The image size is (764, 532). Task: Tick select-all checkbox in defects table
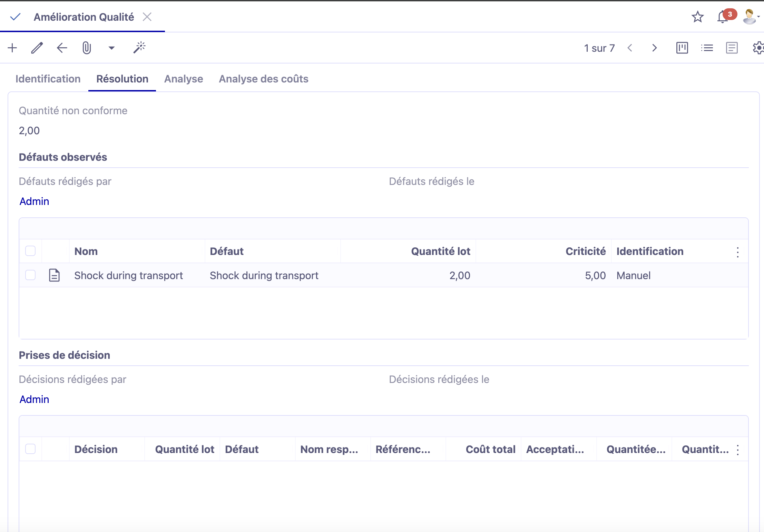coord(30,251)
